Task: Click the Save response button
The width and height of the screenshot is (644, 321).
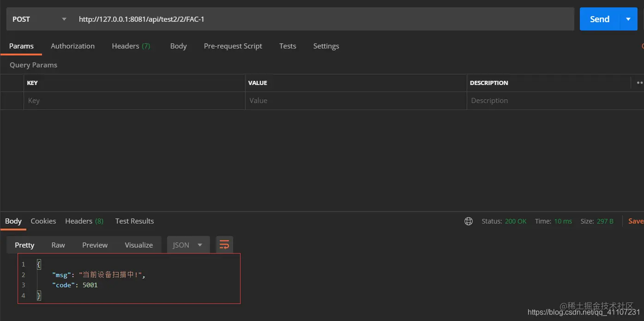Action: tap(636, 221)
